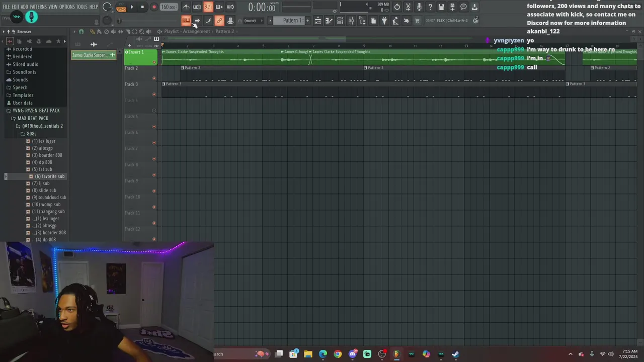Click the 160.000 tempo field
Image resolution: width=644 pixels, height=362 pixels.
coord(169,7)
